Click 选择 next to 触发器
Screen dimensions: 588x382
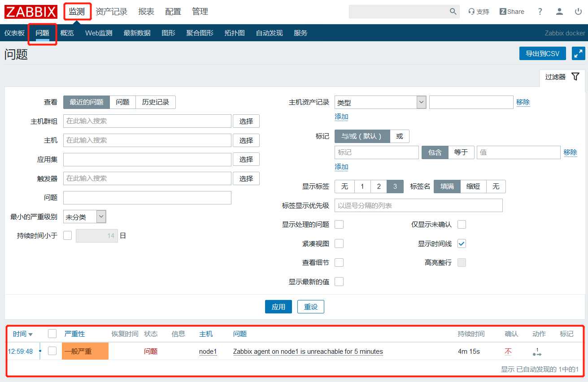coord(246,178)
